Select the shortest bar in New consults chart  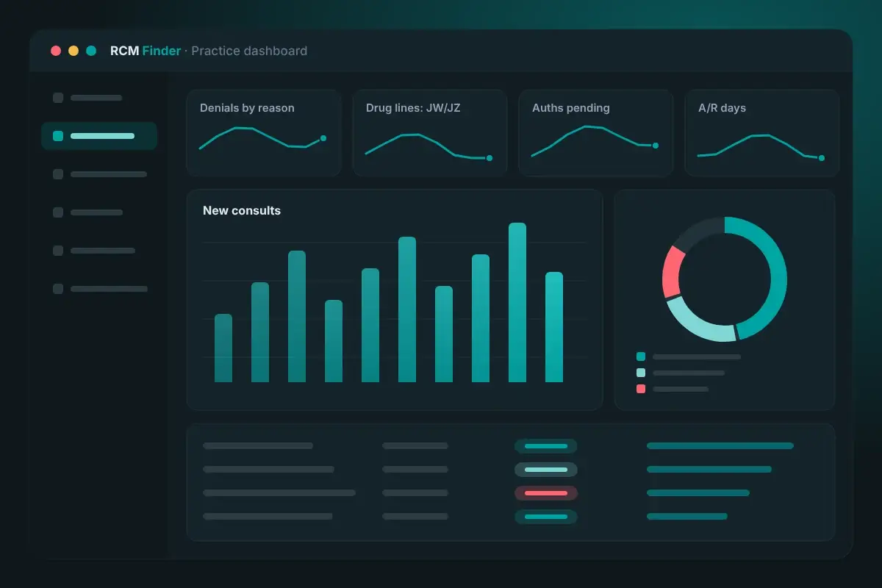coord(223,348)
